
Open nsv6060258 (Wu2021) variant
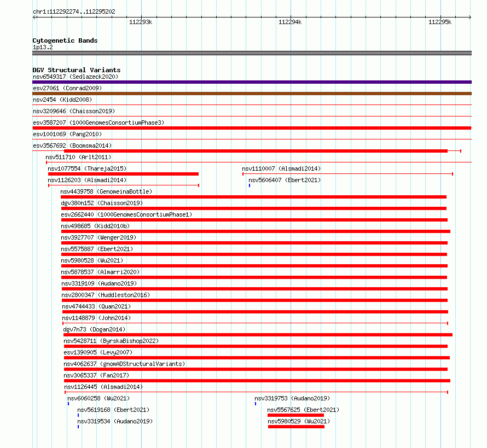(98, 398)
